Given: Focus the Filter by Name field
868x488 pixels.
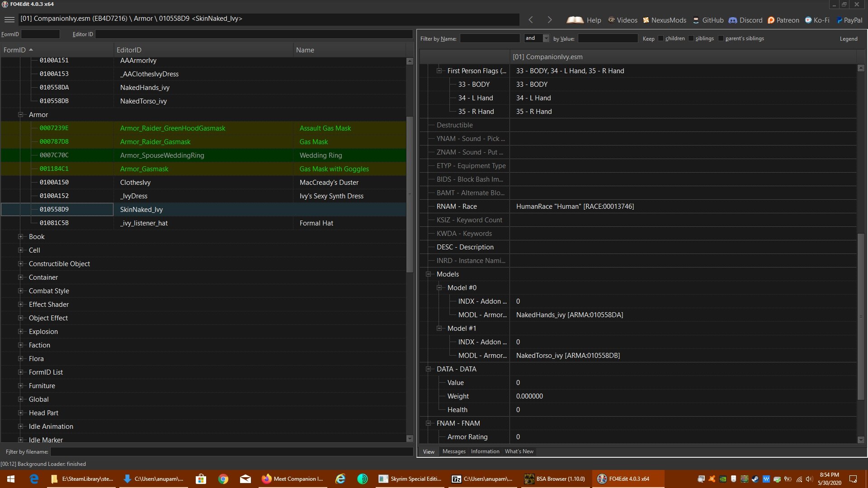Looking at the screenshot, I should pos(490,38).
